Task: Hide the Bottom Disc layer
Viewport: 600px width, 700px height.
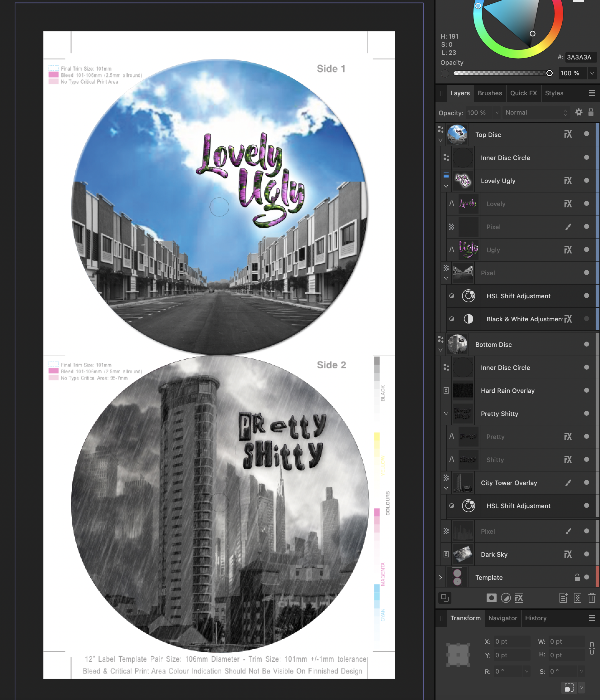Action: point(587,344)
